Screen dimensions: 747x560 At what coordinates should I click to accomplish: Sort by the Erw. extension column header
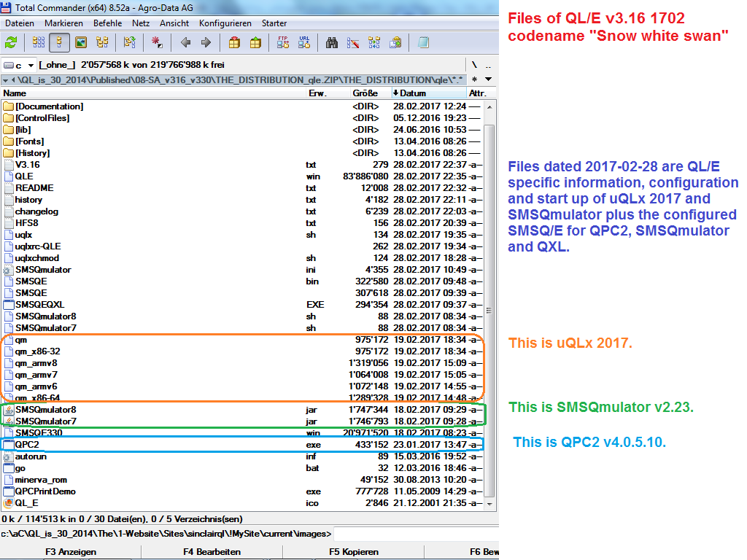point(328,93)
